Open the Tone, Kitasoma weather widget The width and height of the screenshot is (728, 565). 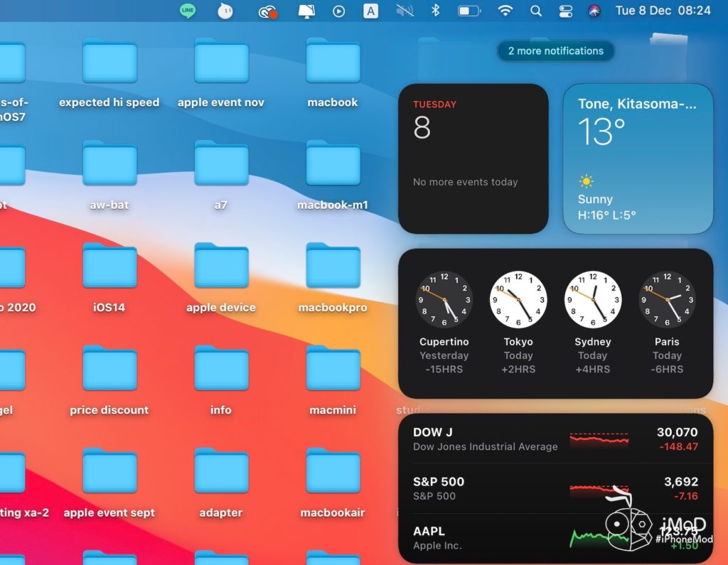[x=638, y=158]
